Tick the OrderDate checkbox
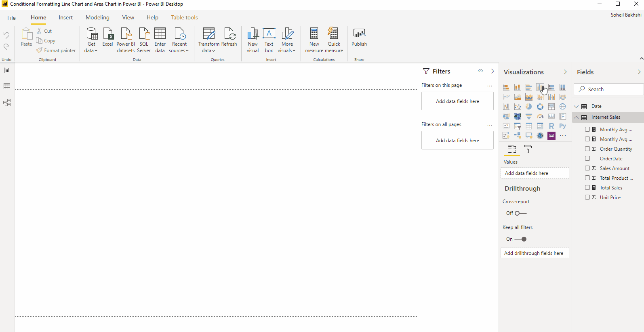 [x=587, y=158]
